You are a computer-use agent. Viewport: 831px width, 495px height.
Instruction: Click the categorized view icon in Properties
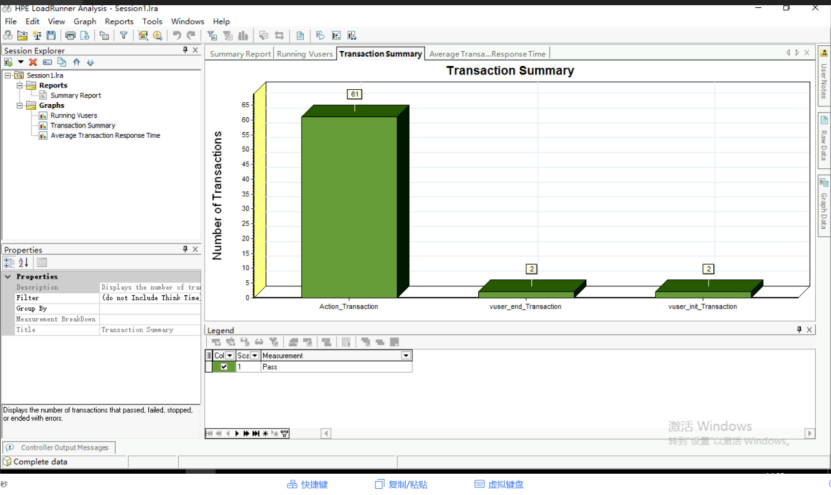pyautogui.click(x=9, y=262)
